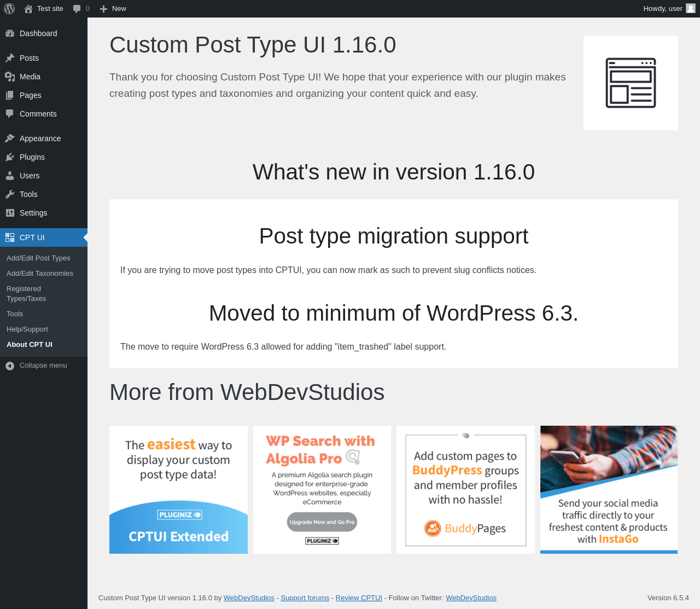Open Posts menu label
Screen dimensions: 700x609
point(29,58)
